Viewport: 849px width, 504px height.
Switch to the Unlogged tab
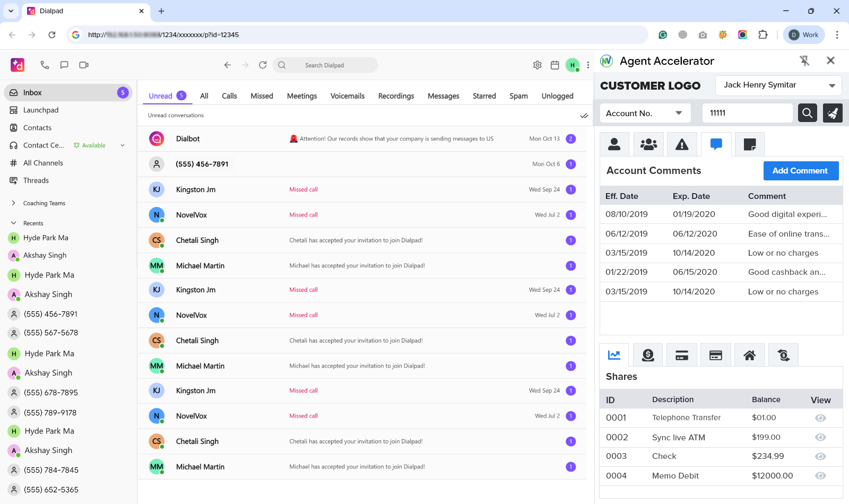(557, 96)
